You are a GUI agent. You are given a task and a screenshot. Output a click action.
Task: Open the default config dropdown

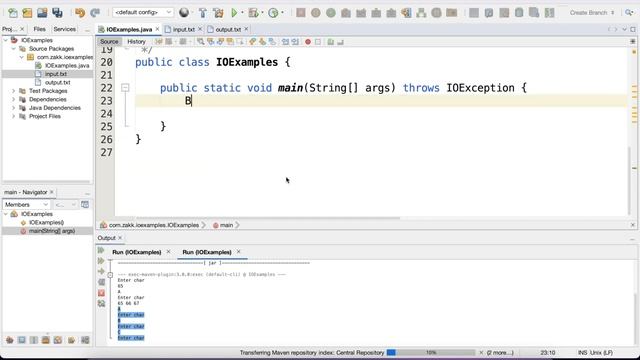(x=142, y=13)
